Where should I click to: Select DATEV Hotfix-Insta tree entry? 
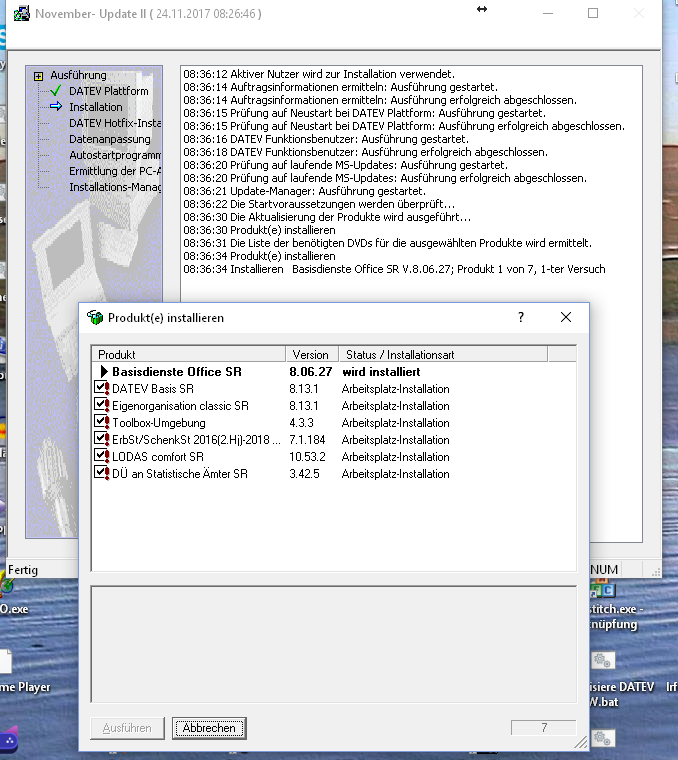[x=115, y=123]
